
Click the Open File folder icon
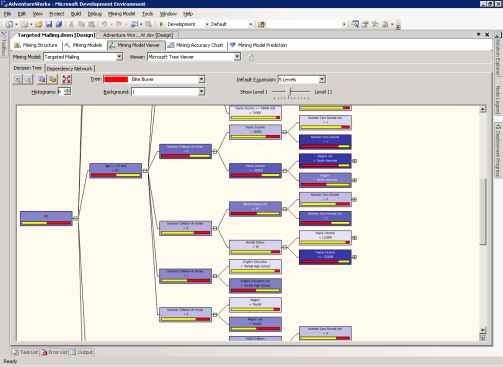[x=39, y=24]
